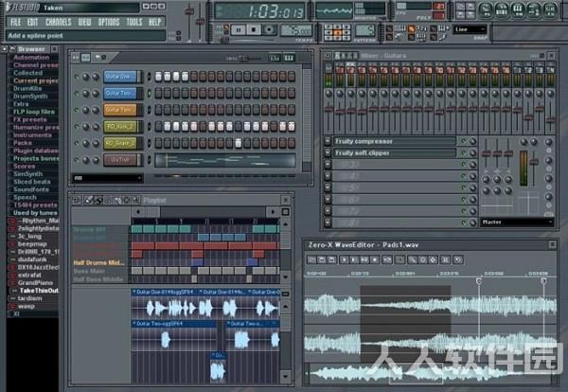
Task: Click Open file icon in Zero-X WaveEditor
Action: [x=311, y=259]
